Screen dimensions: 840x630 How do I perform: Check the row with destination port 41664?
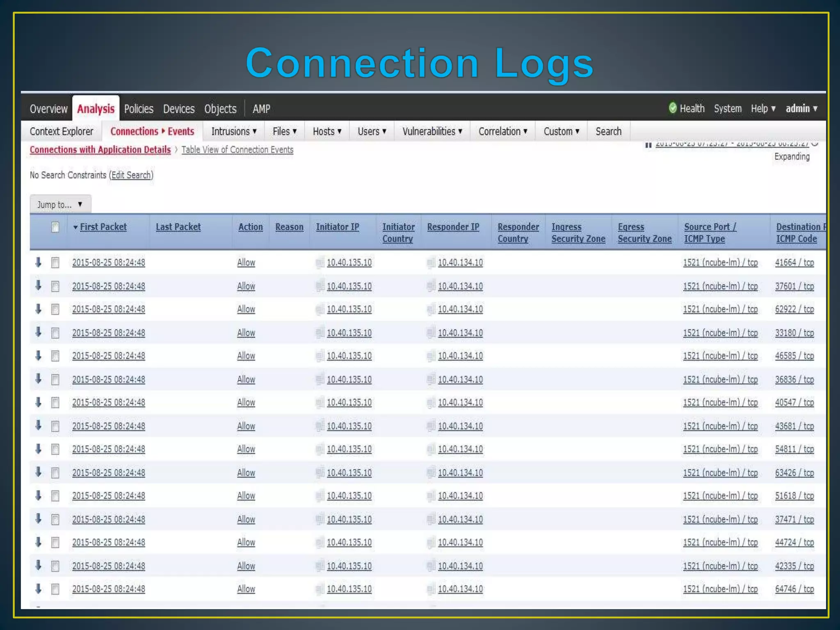pyautogui.click(x=55, y=262)
